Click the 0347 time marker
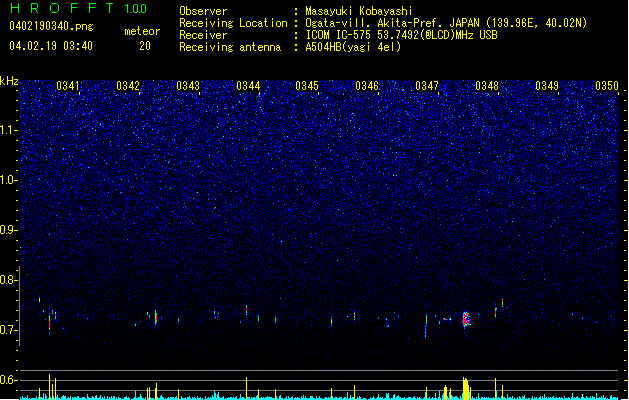The width and height of the screenshot is (629, 400). [427, 86]
